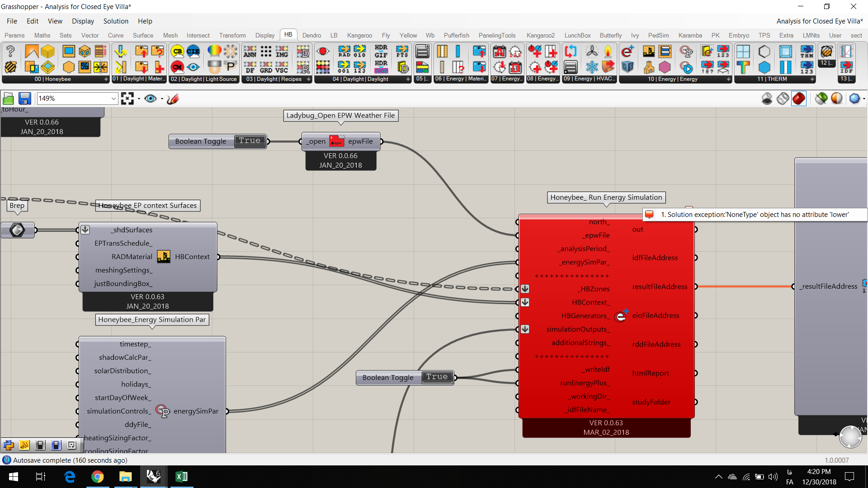The image size is (868, 488).
Task: Click flatten arrow on HBContext_ input
Action: click(x=525, y=302)
